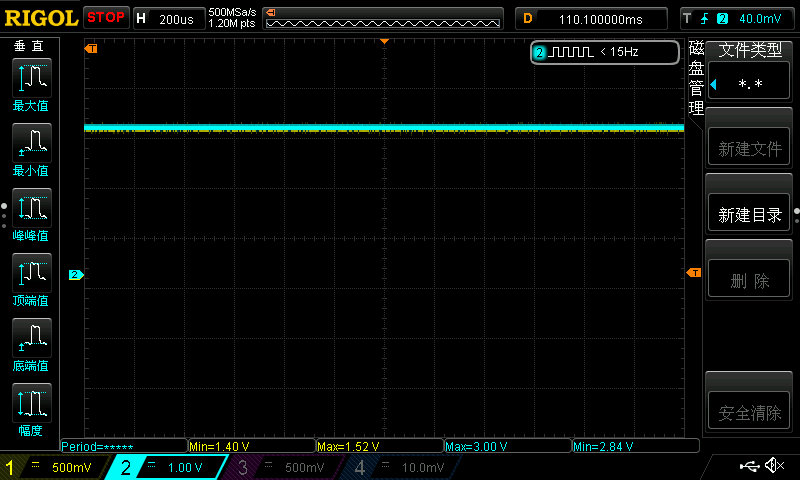Select the 幅度 amplitude measurement icon

click(x=32, y=403)
